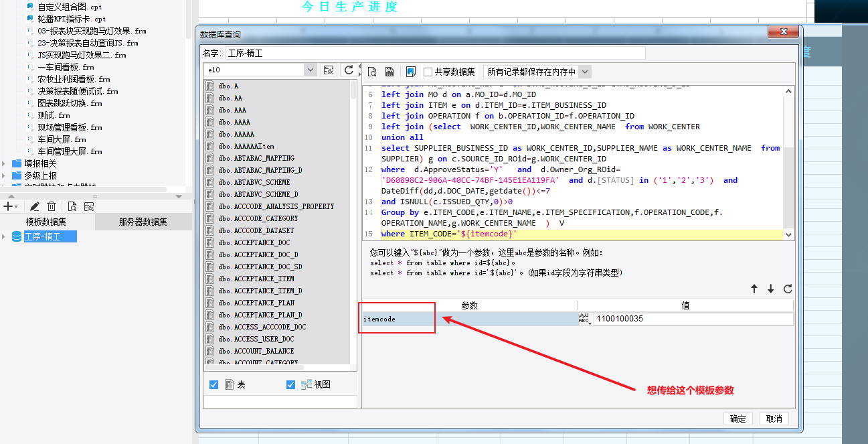Click the refresh icon beside the e10 connection
This screenshot has width=868, height=444.
point(348,70)
